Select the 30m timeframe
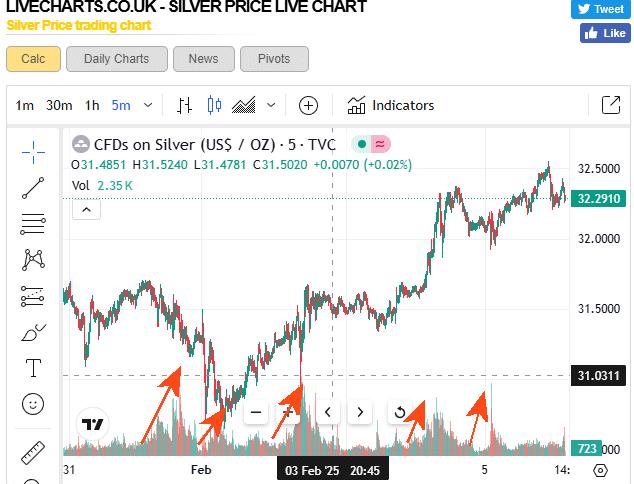Viewport: 634px width, 484px height. pos(59,105)
